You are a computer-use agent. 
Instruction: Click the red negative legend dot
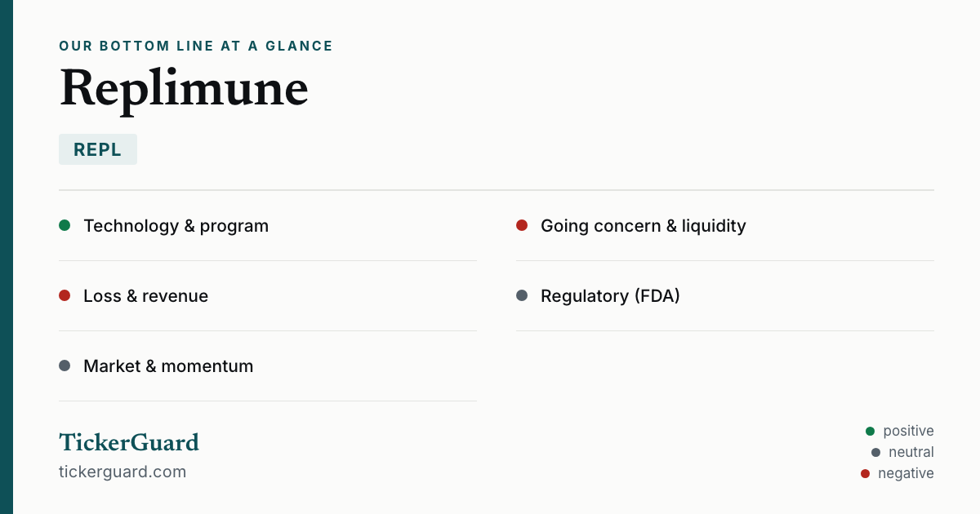point(865,473)
